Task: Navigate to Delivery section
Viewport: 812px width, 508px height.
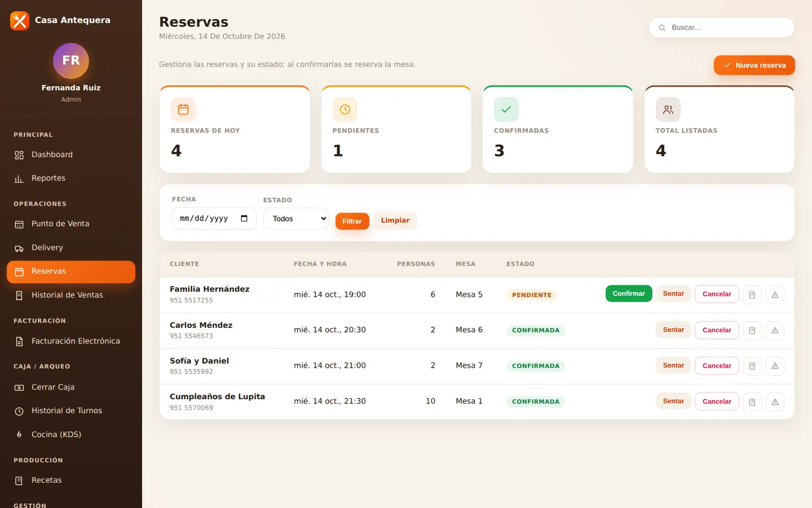Action: pyautogui.click(x=71, y=248)
